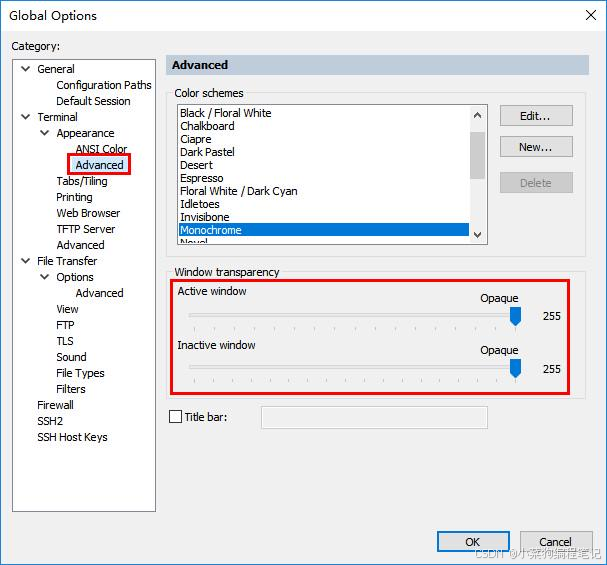Image resolution: width=607 pixels, height=565 pixels.
Task: Open the Tabs/Tiling category
Action: [82, 181]
